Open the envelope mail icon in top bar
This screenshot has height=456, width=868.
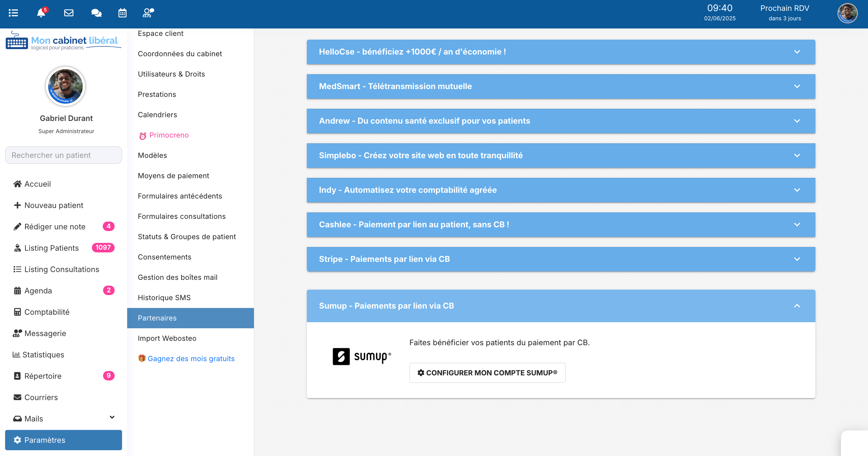pyautogui.click(x=69, y=13)
